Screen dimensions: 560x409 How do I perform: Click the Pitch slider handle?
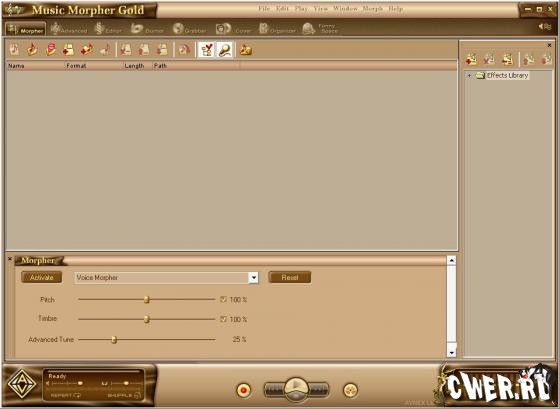[x=146, y=299]
